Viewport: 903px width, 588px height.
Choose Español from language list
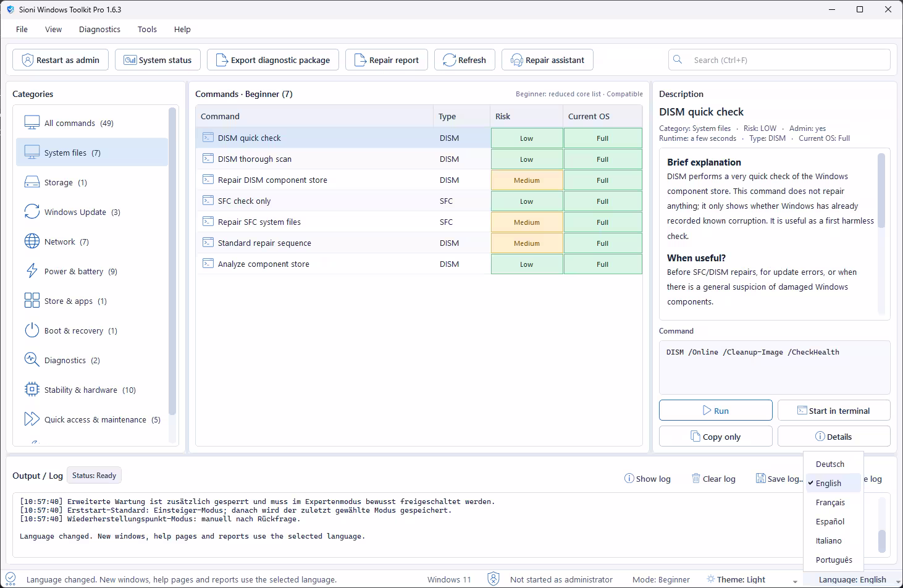[x=833, y=521]
